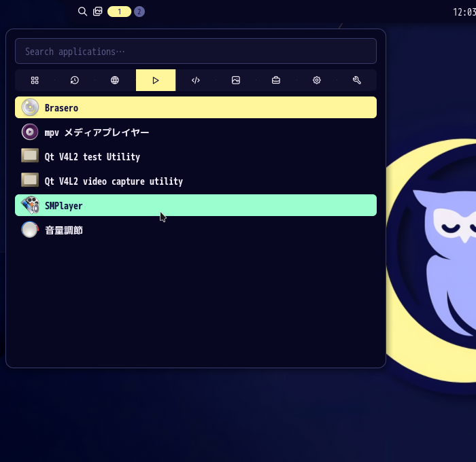The width and height of the screenshot is (476, 462).
Task: Select the Internet globe category tab
Action: [x=115, y=80]
